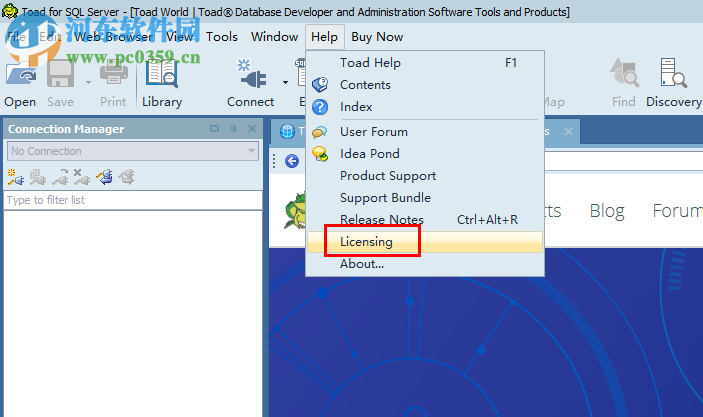Click the Toad app icon in title bar
703x417 pixels.
coord(9,11)
